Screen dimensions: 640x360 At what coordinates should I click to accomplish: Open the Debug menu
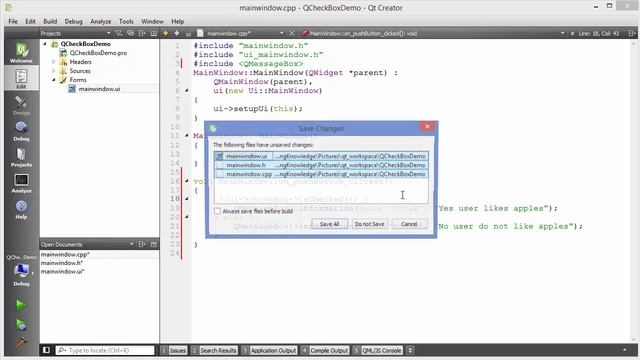pyautogui.click(x=73, y=21)
